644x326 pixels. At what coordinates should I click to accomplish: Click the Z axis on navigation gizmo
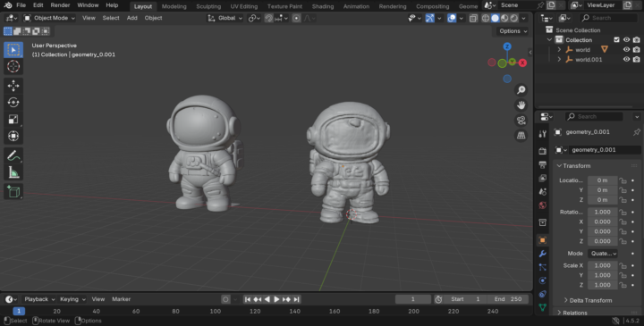[x=507, y=46]
